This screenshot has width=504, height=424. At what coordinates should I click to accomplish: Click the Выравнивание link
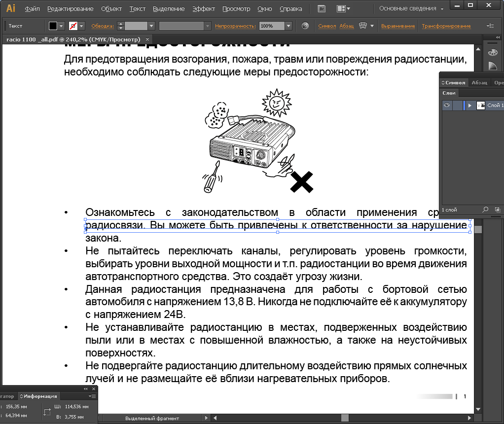point(397,26)
